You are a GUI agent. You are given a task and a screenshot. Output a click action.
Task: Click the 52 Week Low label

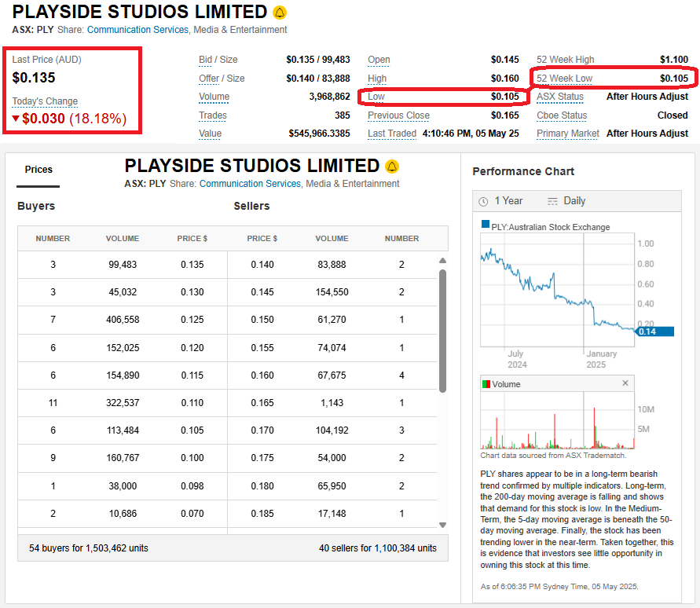[x=564, y=79]
